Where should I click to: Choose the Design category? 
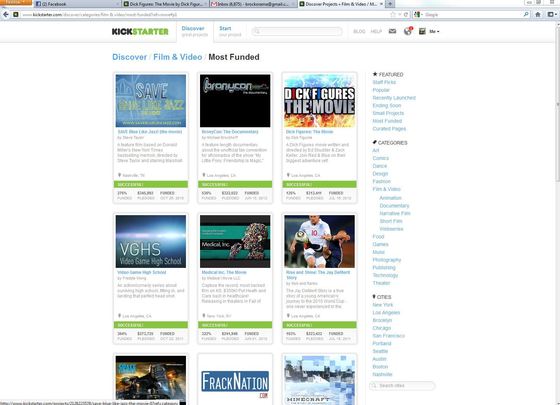point(380,174)
